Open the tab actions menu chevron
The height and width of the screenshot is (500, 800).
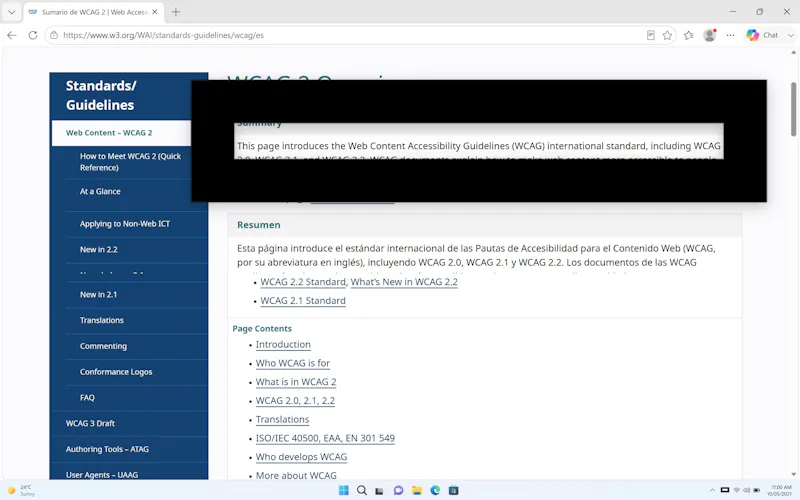click(x=11, y=12)
